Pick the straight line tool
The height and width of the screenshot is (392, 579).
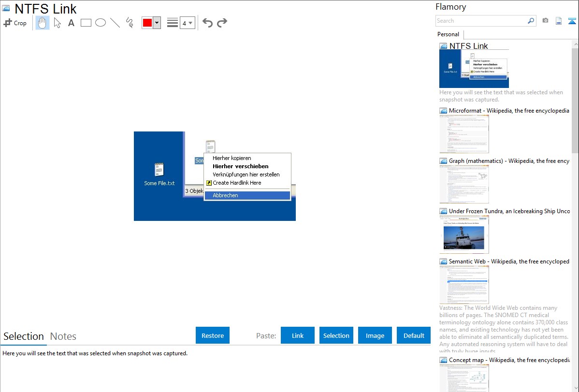click(x=115, y=23)
